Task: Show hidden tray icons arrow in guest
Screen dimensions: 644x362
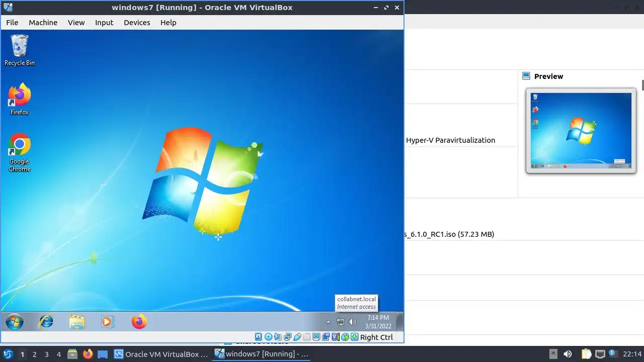Action: 329,322
